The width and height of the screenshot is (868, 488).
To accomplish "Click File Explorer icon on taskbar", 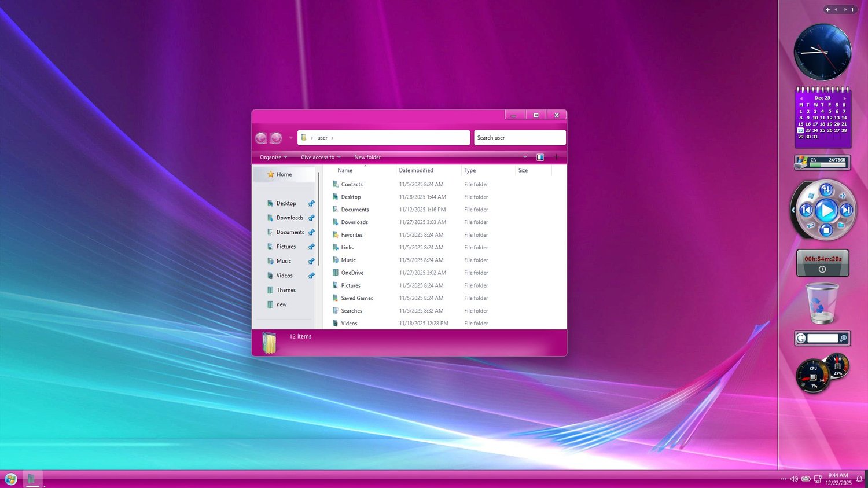I will [x=32, y=479].
